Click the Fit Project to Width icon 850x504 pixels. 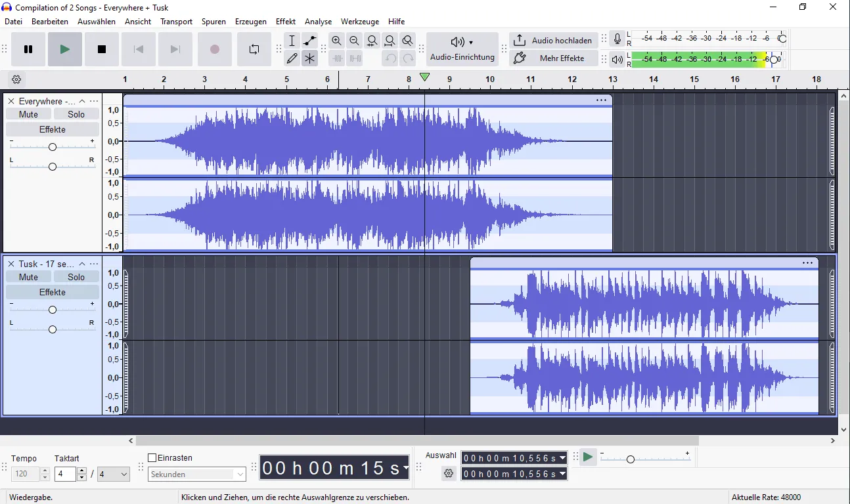(x=390, y=40)
